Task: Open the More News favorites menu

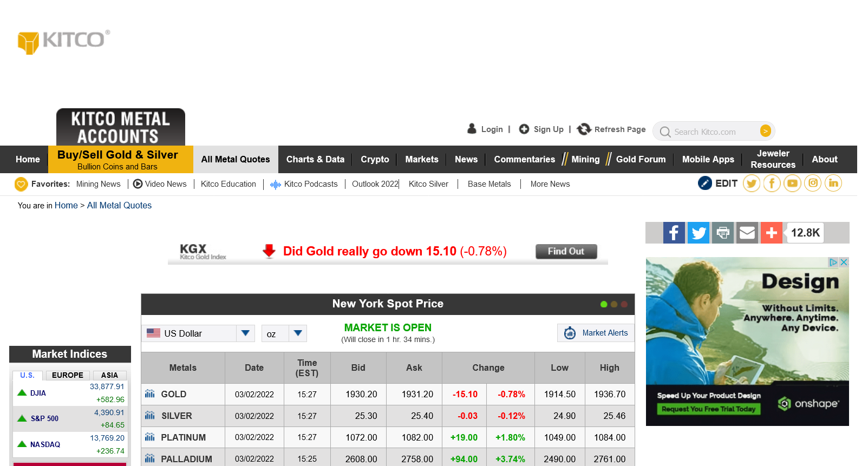Action: click(550, 184)
